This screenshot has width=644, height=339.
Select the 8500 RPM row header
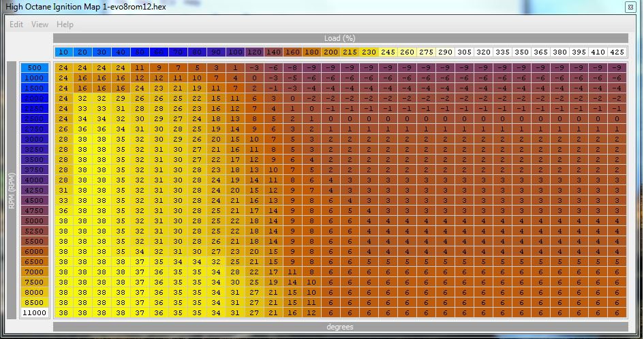coord(35,302)
